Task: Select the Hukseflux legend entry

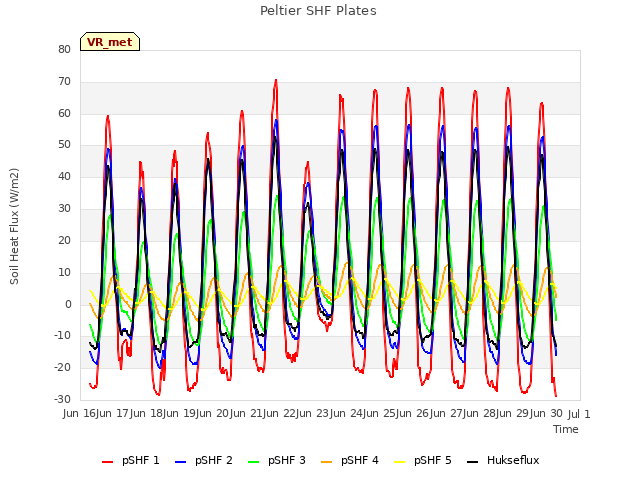Action: [x=503, y=460]
